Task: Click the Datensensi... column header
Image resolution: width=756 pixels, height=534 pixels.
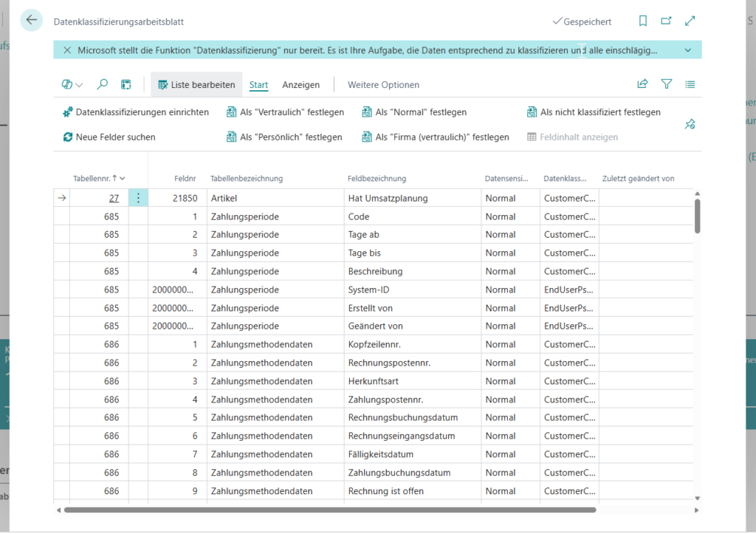Action: point(506,179)
